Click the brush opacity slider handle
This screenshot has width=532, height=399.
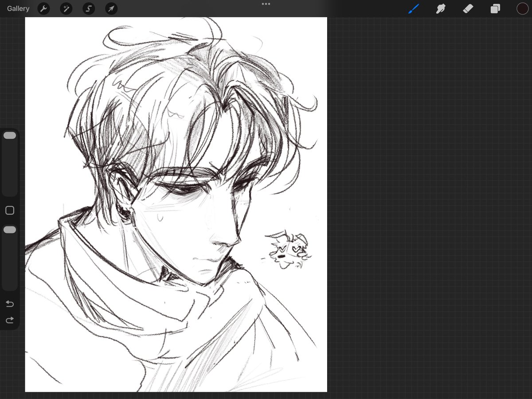[10, 230]
